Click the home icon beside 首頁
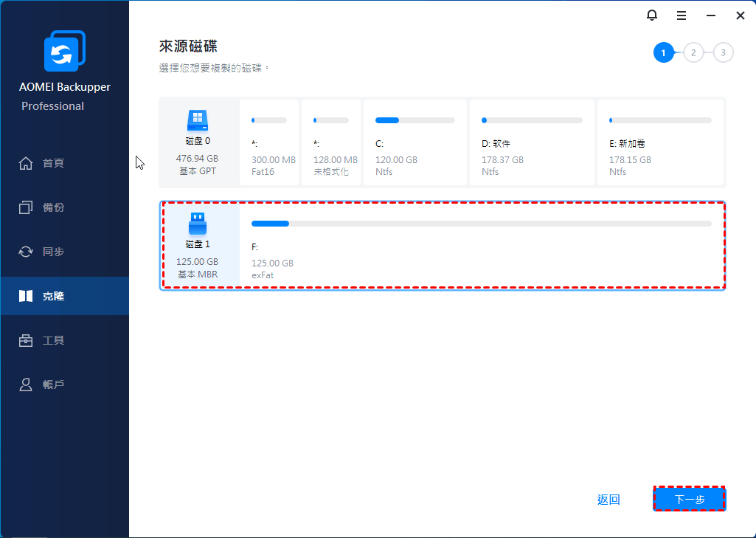The height and width of the screenshot is (538, 756). click(26, 163)
